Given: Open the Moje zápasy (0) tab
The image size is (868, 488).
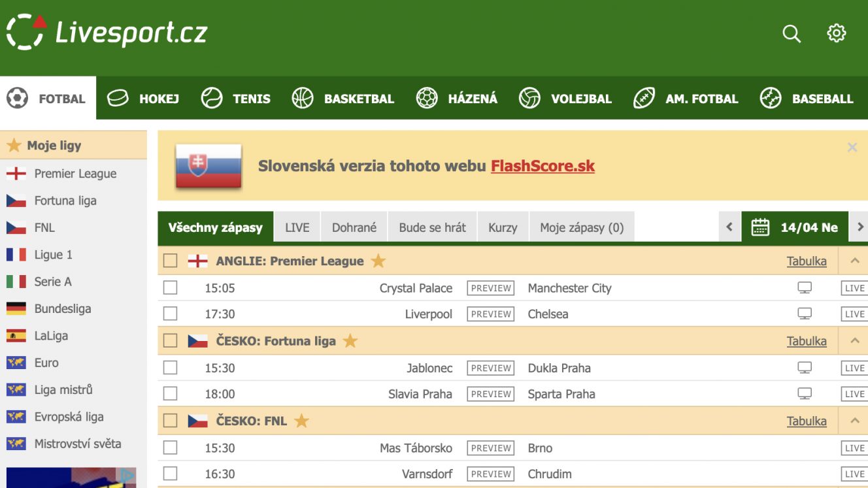Looking at the screenshot, I should click(582, 227).
